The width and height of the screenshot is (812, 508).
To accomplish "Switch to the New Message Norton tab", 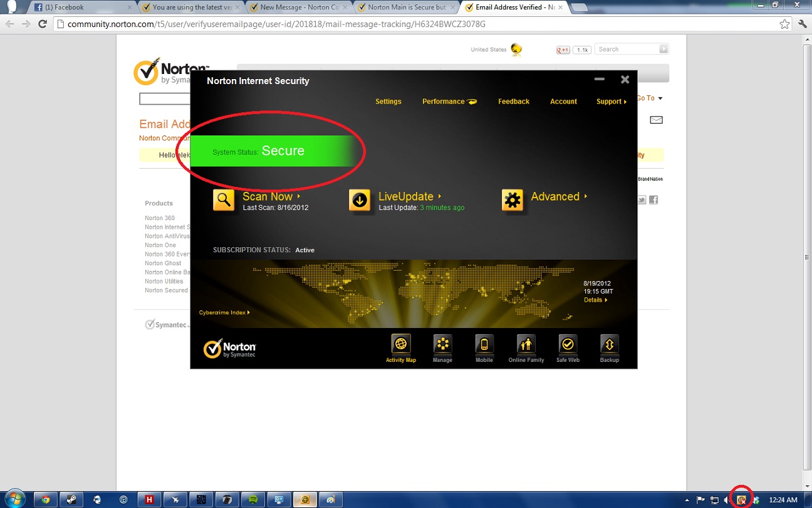I will pos(299,8).
